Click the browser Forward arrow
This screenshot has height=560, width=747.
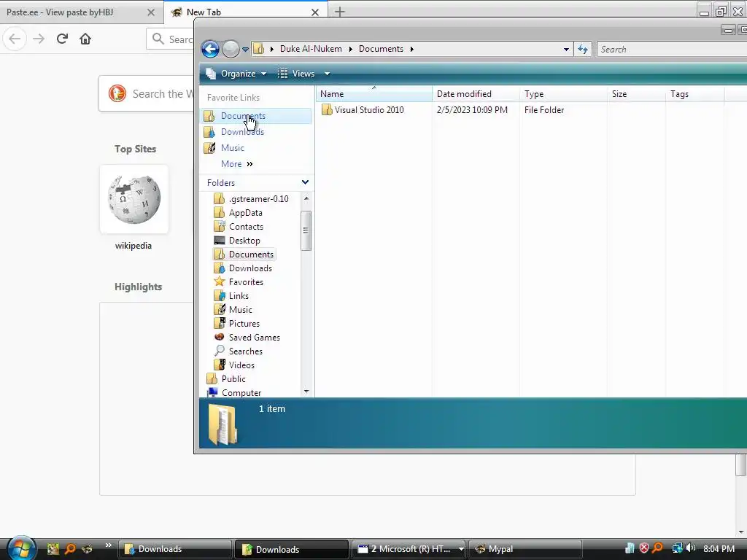click(x=39, y=39)
